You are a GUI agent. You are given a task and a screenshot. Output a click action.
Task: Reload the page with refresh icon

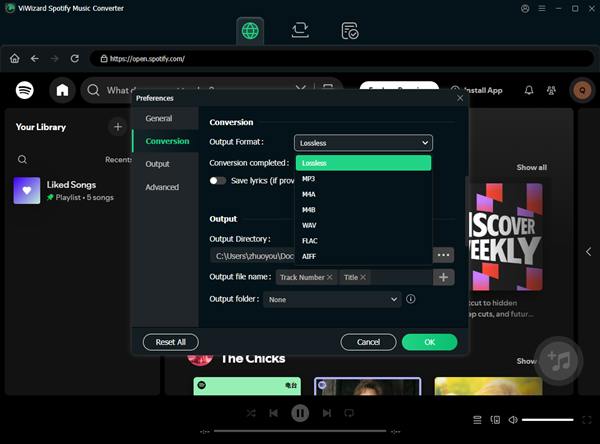[x=75, y=59]
